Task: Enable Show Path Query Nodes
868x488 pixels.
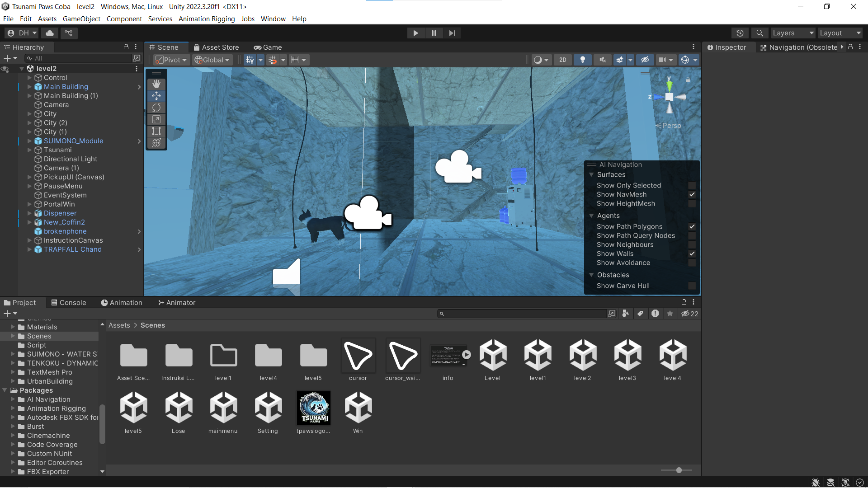Action: (692, 235)
